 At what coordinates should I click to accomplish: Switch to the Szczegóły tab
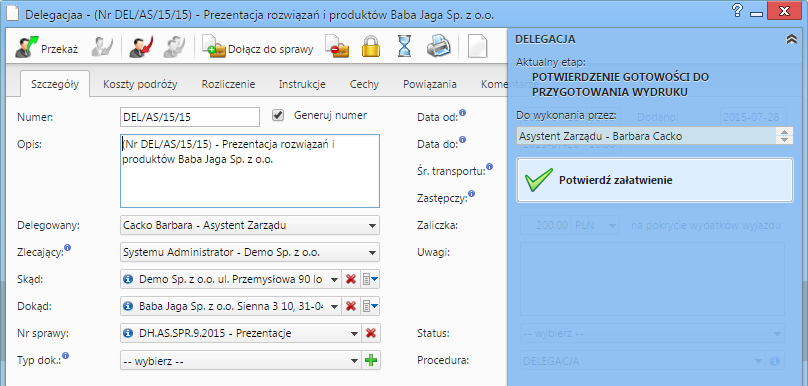coord(55,85)
